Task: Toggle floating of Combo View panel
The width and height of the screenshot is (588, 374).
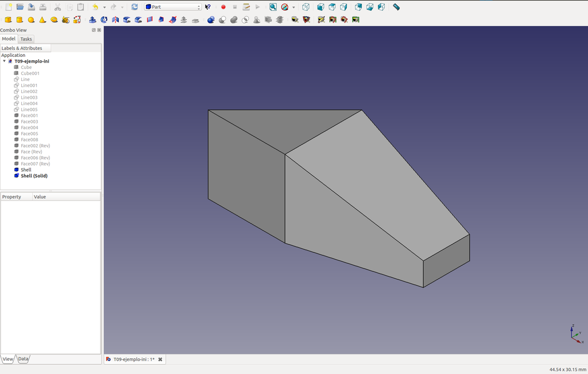Action: click(94, 30)
